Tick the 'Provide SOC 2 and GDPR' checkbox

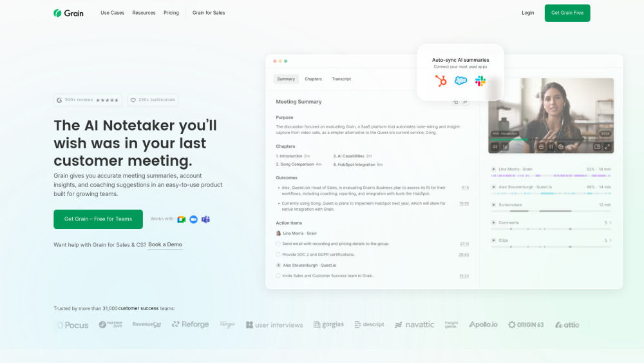point(278,255)
